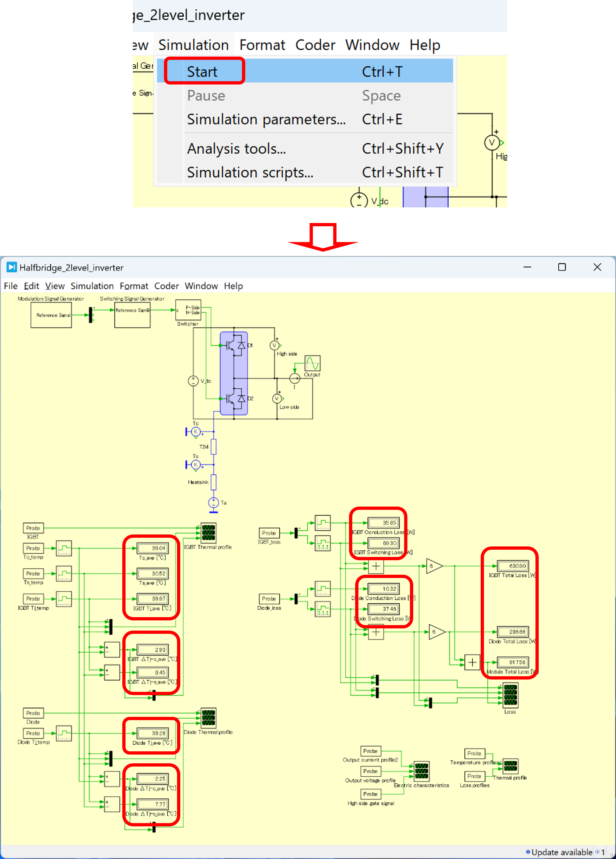
Task: Click the IGBT Thermal profile scope block
Action: pyautogui.click(x=208, y=532)
